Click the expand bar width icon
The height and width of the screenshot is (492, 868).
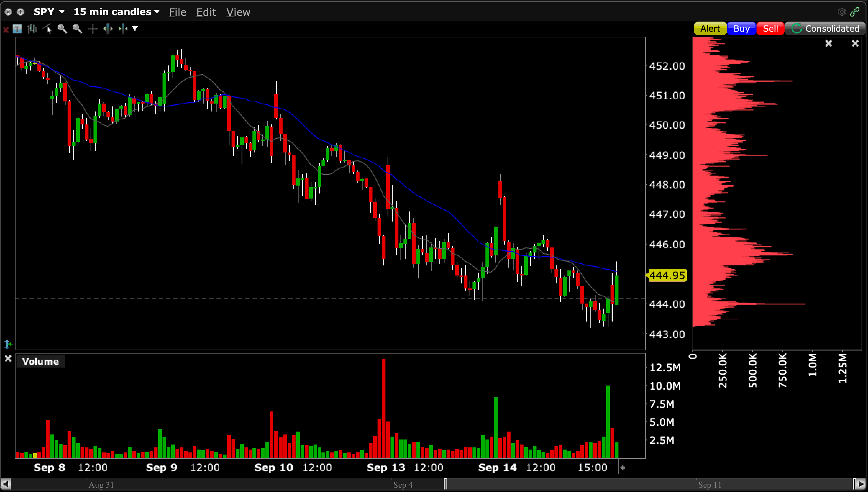click(108, 29)
